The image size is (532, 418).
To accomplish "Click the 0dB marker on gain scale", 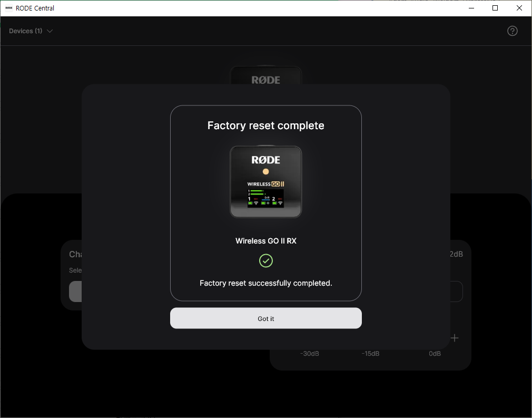I will [x=435, y=354].
